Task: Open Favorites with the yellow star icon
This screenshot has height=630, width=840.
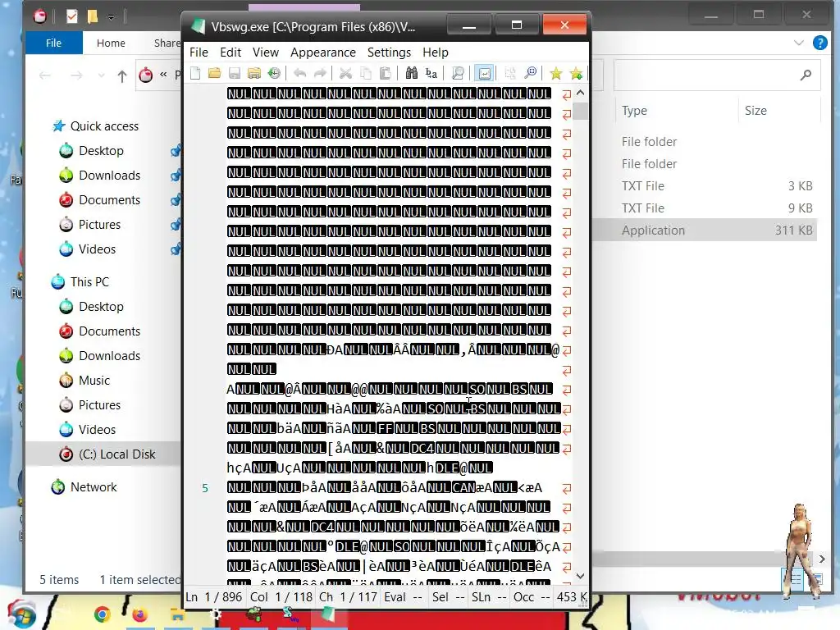Action: [556, 73]
